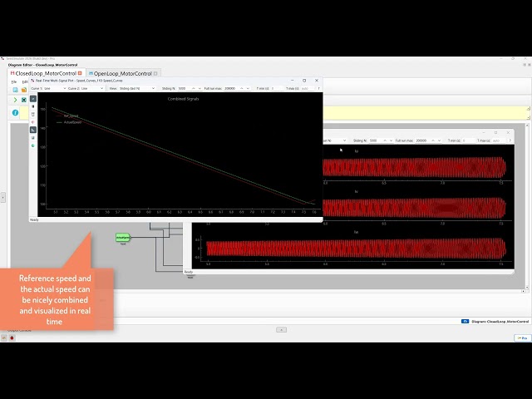The height and width of the screenshot is (399, 532).
Task: Close the OpenLoop_MotorControl tab with its gray icon
Action: coord(155,73)
